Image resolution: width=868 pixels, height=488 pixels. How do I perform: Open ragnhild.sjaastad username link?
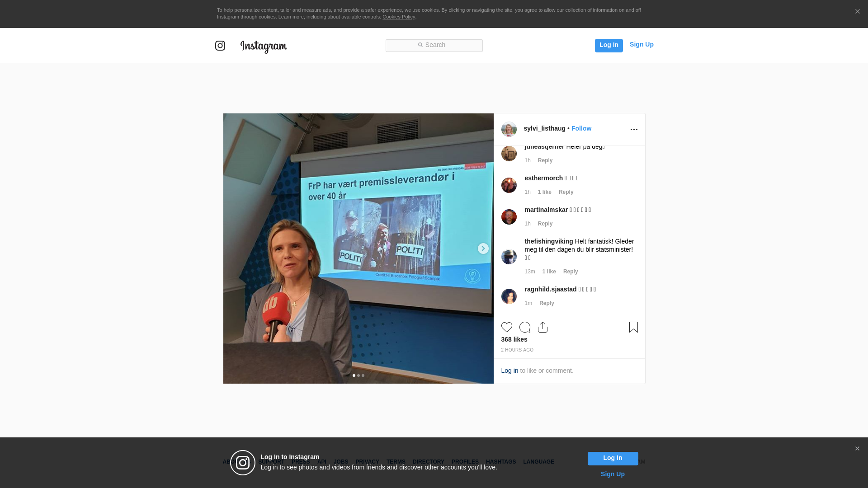point(551,289)
